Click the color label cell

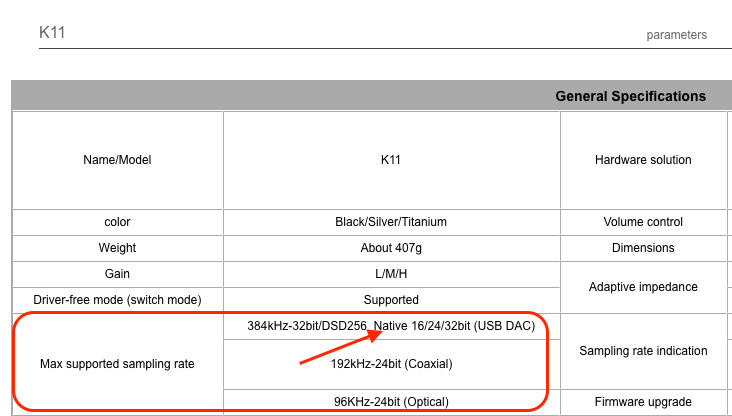point(117,222)
